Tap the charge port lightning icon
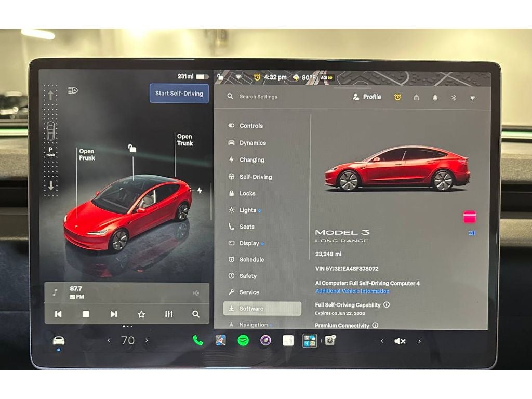Image resolution: width=532 pixels, height=399 pixels. [199, 190]
